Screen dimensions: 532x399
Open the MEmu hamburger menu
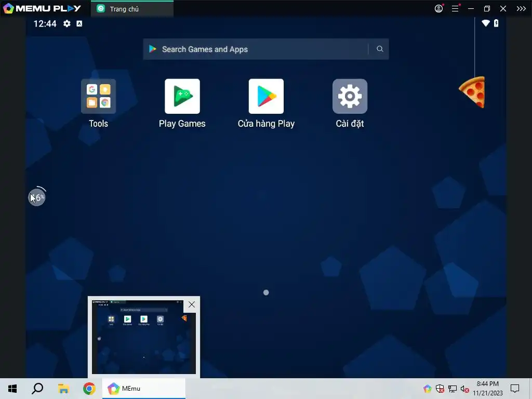click(x=455, y=8)
